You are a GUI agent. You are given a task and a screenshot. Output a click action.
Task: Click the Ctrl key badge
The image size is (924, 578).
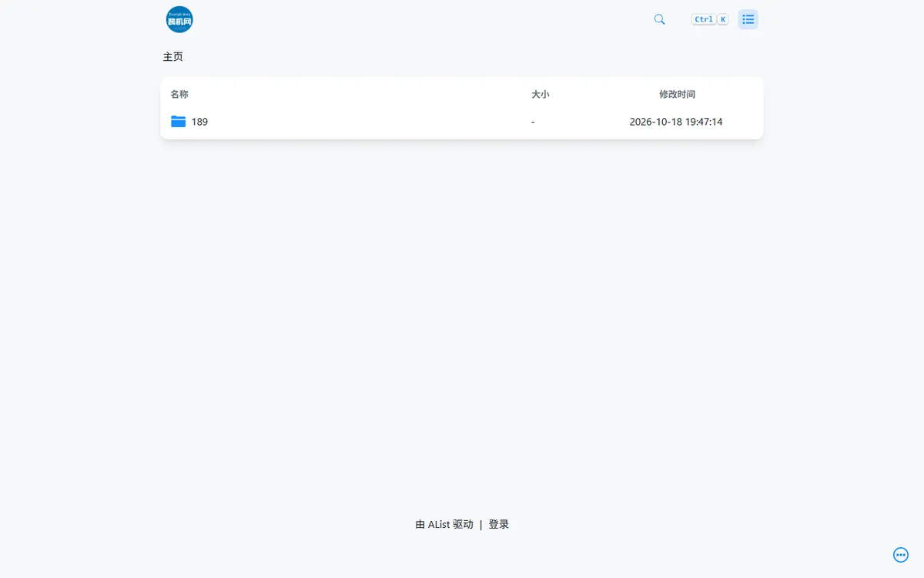coord(704,19)
